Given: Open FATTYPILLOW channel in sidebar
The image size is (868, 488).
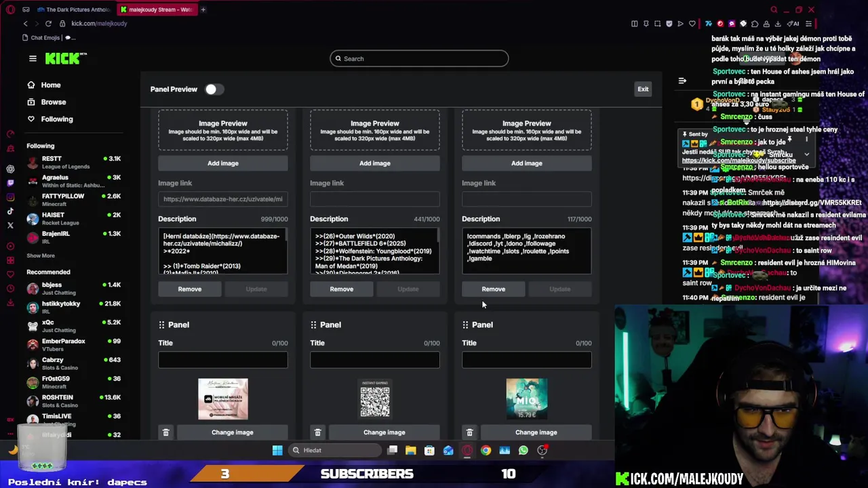Looking at the screenshot, I should pyautogui.click(x=73, y=200).
